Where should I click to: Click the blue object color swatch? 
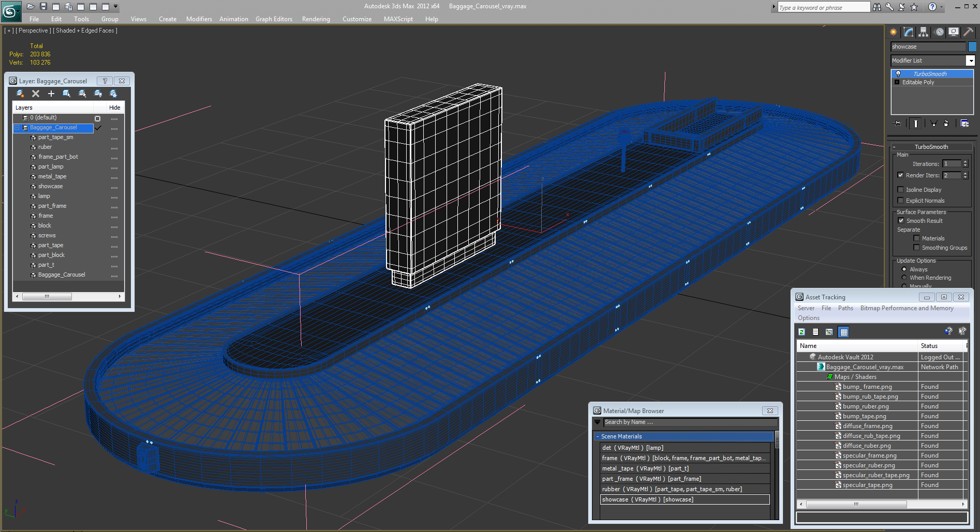(972, 47)
